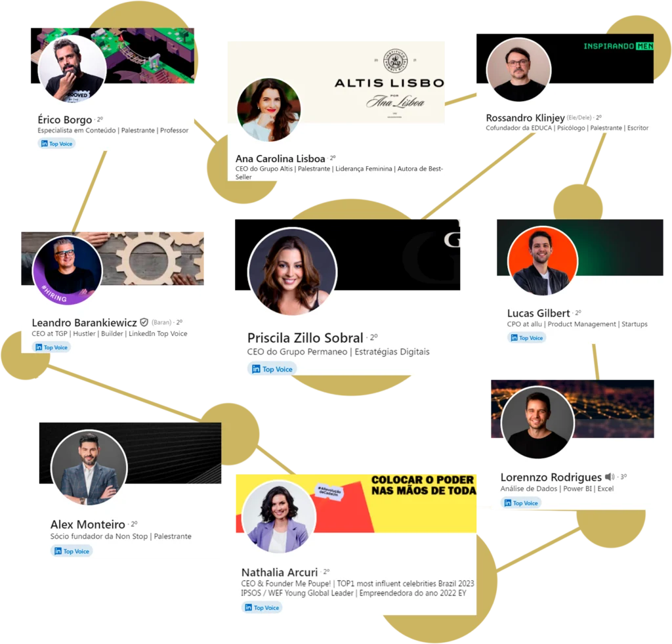Open Ana Carolina Lisboa's profile photo
672x644 pixels.
click(268, 110)
